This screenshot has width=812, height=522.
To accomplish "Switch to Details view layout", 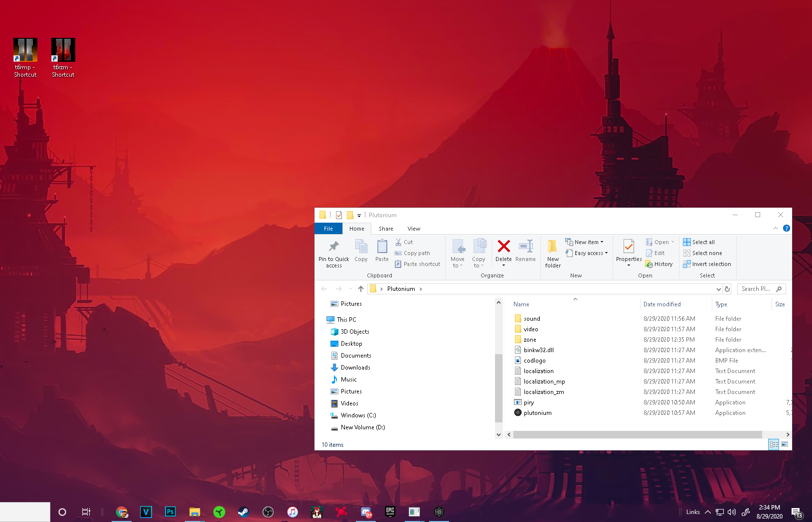I will click(774, 444).
